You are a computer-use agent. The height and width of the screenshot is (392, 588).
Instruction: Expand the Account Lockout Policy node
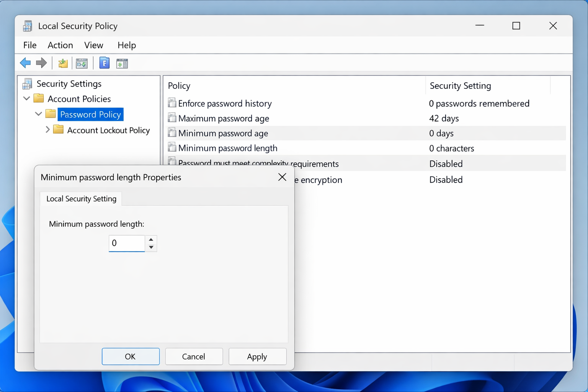tap(47, 130)
